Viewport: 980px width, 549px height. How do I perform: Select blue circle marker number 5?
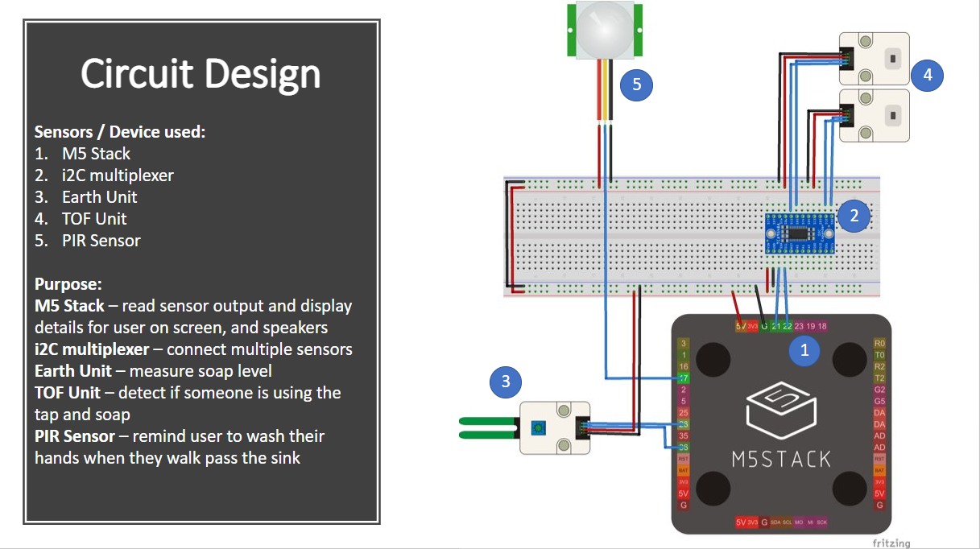(635, 85)
